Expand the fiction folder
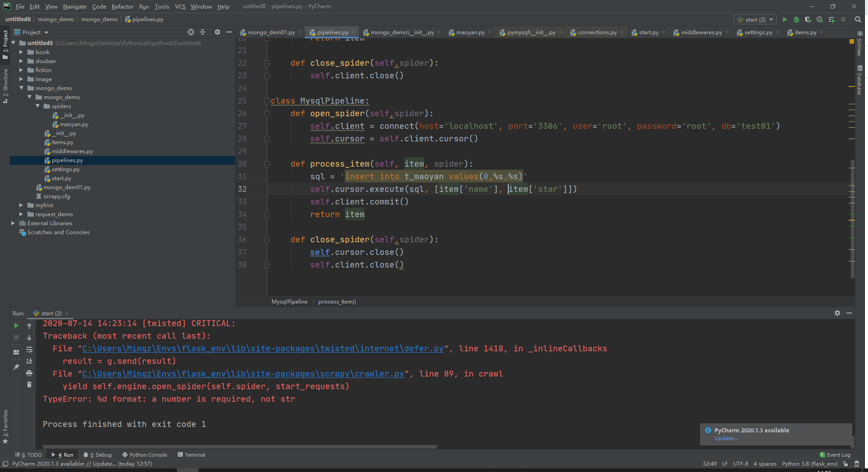Viewport: 868px width, 472px height. pos(21,70)
